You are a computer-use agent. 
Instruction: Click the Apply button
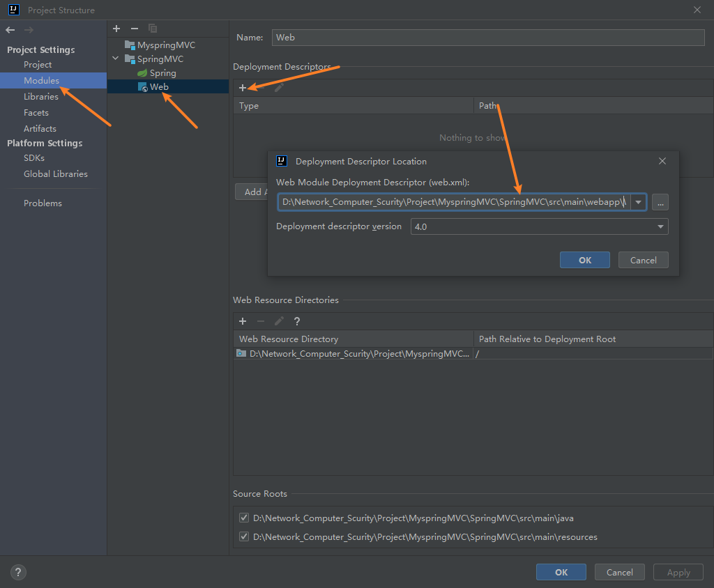(678, 572)
